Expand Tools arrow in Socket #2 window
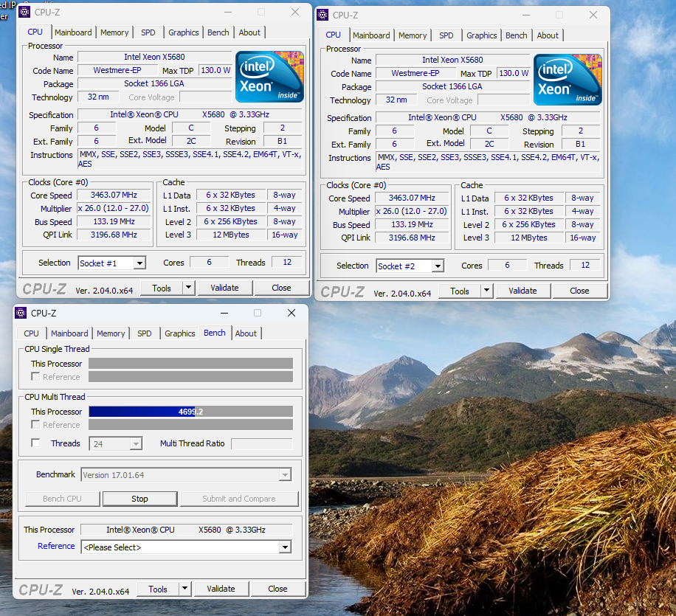Image resolution: width=676 pixels, height=616 pixels. pyautogui.click(x=487, y=291)
